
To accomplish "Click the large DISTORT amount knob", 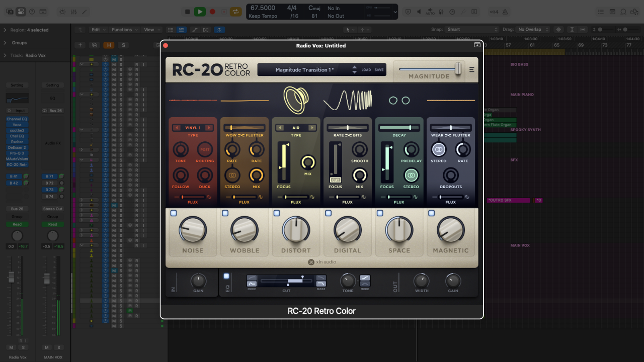I will (x=296, y=230).
